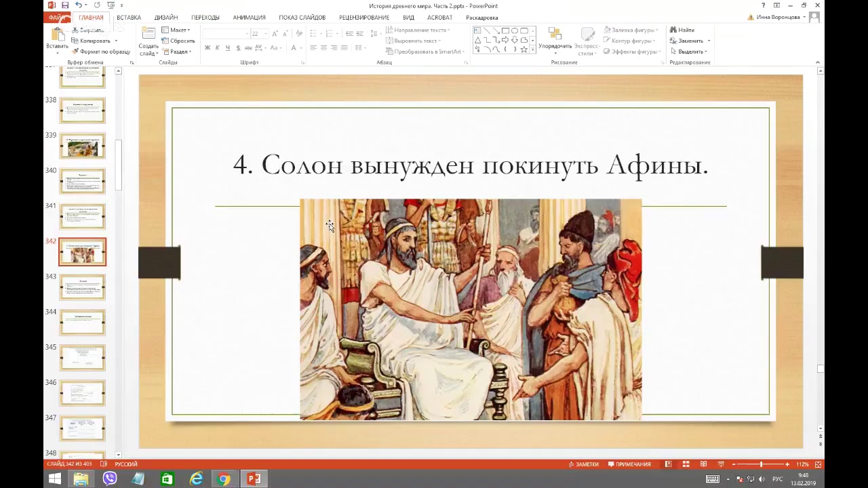Create a new slide (Создать слайд)
The height and width of the screenshot is (488, 868).
click(149, 41)
